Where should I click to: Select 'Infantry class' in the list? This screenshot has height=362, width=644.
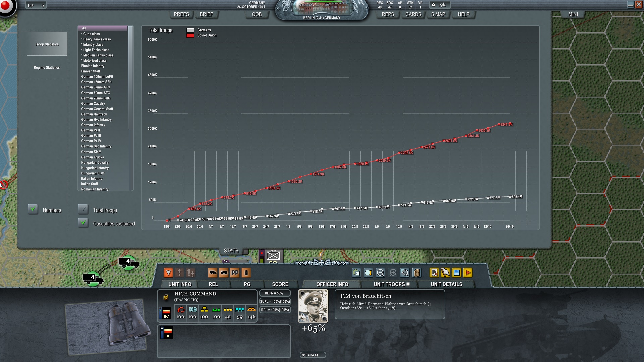point(103,44)
